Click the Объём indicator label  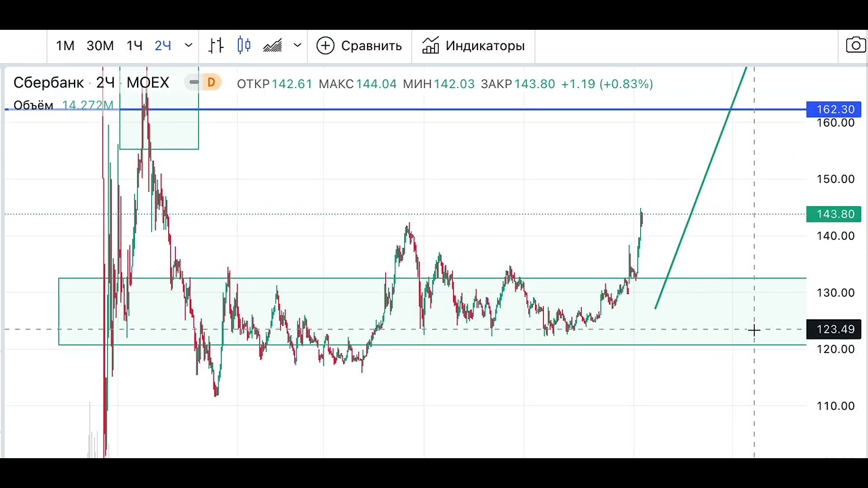(x=33, y=105)
